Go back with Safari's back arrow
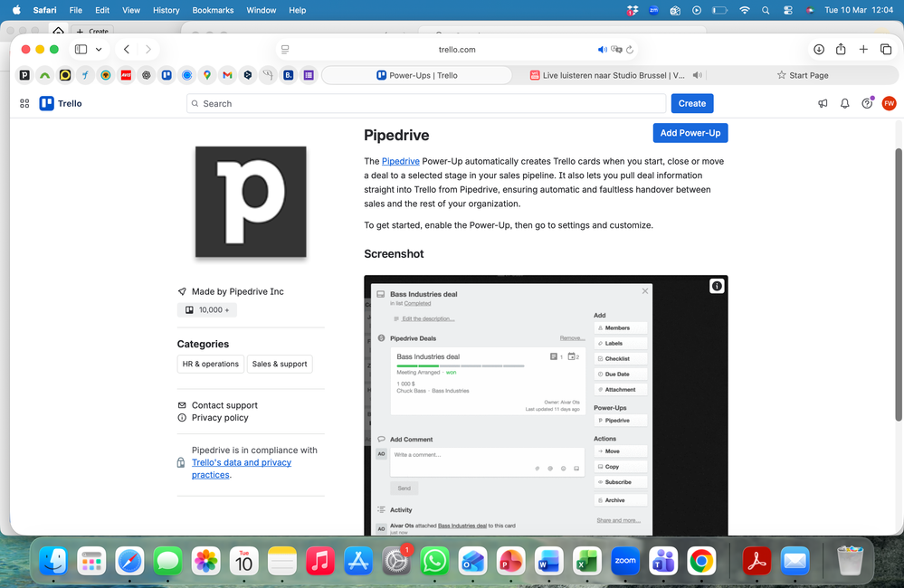 127,50
